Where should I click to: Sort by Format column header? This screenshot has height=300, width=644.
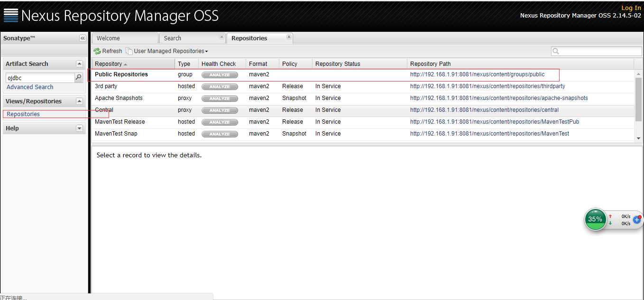pyautogui.click(x=262, y=64)
